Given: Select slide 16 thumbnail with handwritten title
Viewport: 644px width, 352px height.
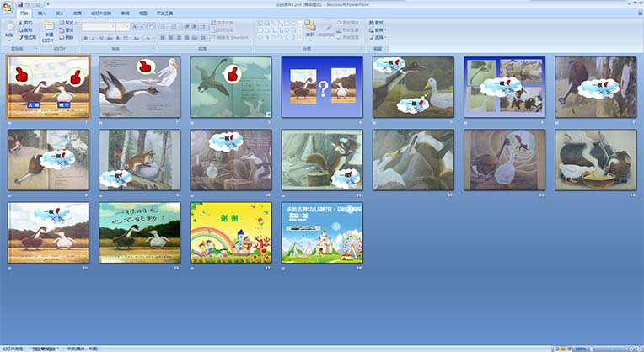Looking at the screenshot, I should tap(140, 232).
